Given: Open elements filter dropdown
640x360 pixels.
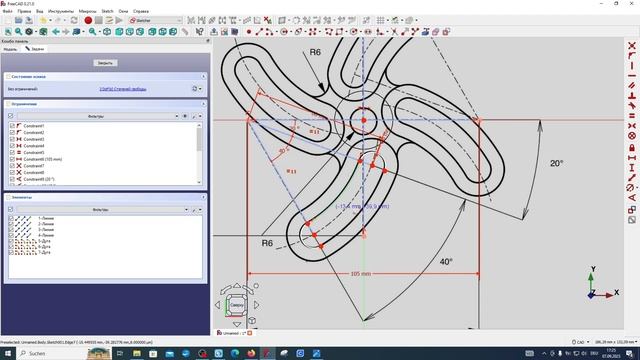Looking at the screenshot, I should (x=103, y=209).
